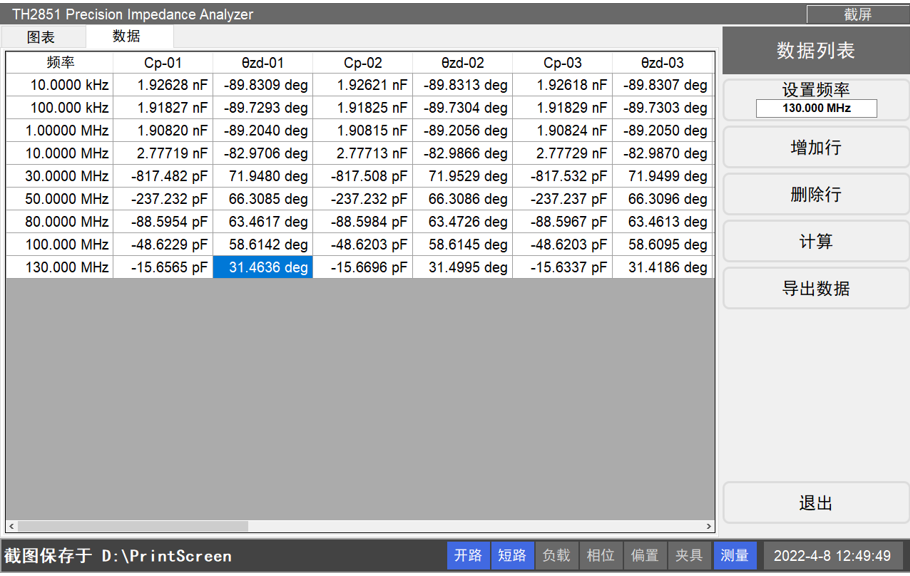Click the 计算 button
Viewport: 910px width, 576px height.
pos(816,242)
